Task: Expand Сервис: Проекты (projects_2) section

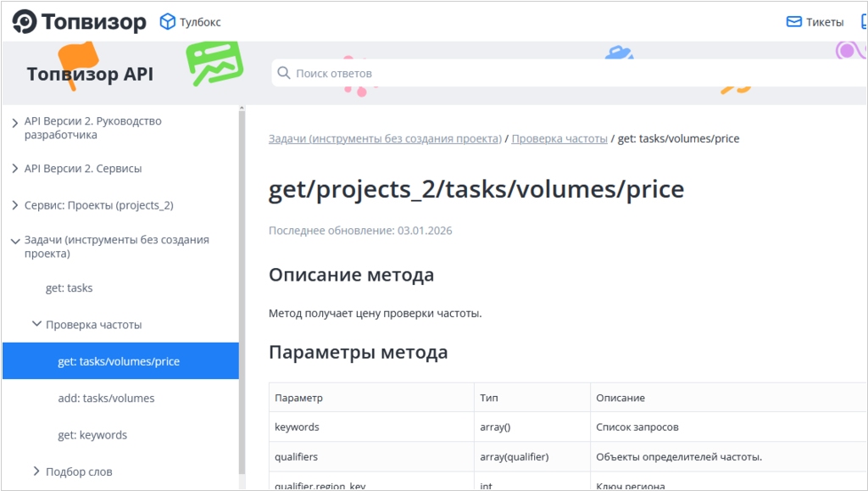Action: click(x=15, y=205)
